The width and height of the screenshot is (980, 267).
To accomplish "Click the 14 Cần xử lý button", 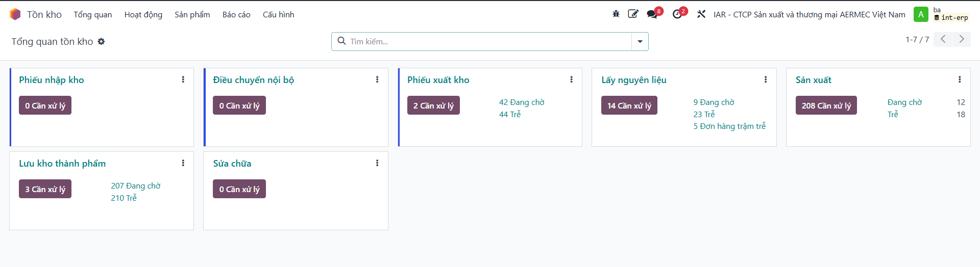I will pos(629,105).
